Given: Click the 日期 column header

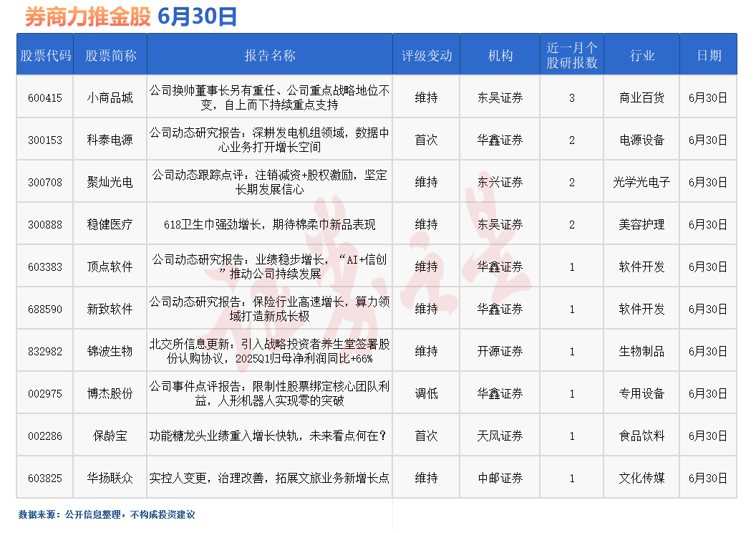Looking at the screenshot, I should (x=709, y=55).
